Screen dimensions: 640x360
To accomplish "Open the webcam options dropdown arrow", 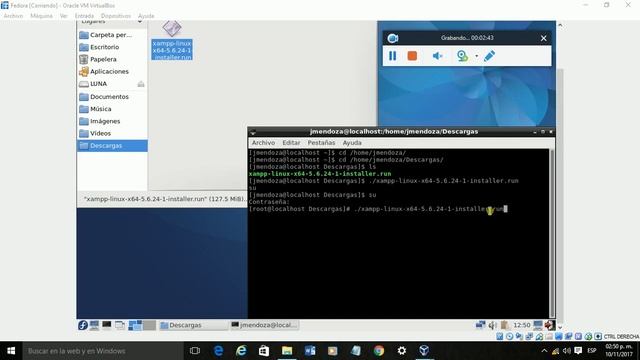I will (x=476, y=56).
